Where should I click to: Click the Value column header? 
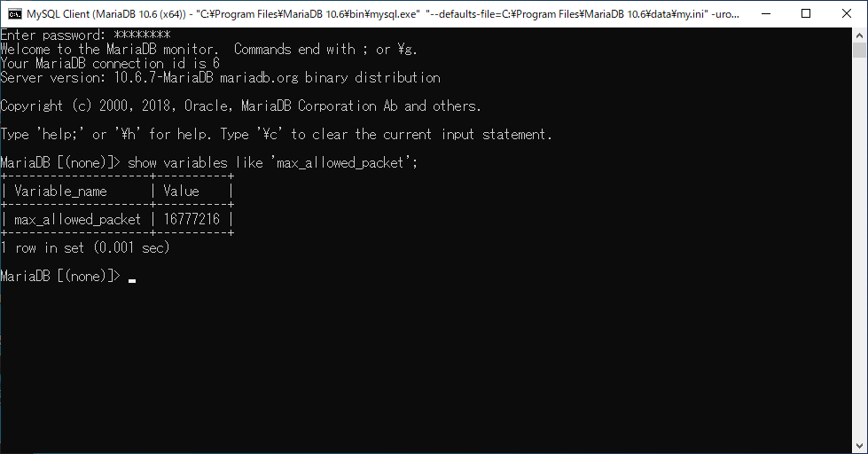[x=181, y=191]
